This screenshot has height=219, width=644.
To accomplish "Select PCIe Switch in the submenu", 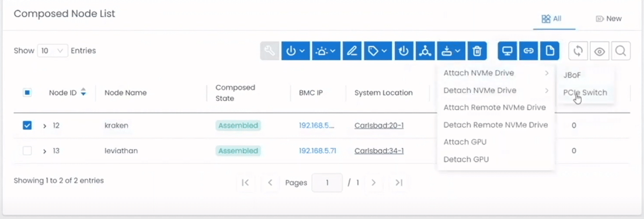I will point(585,93).
